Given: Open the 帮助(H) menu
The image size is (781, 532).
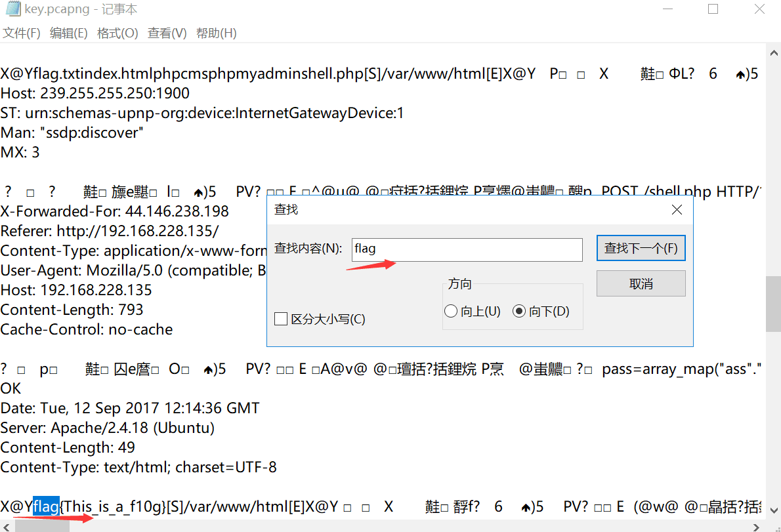Looking at the screenshot, I should coord(216,33).
